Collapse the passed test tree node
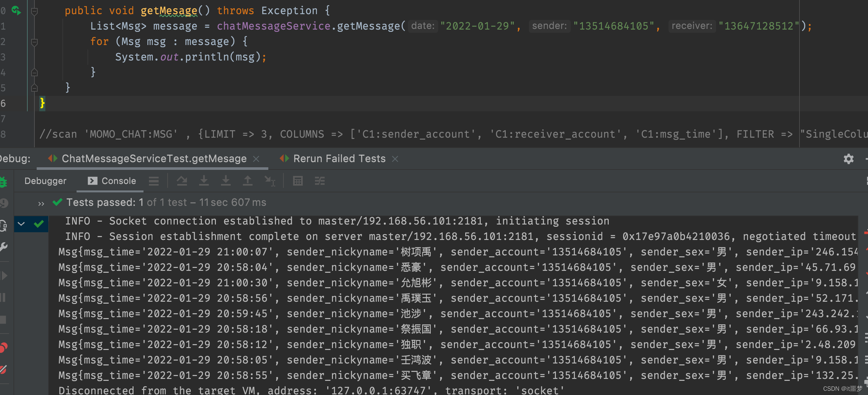Image resolution: width=868 pixels, height=395 pixels. tap(21, 224)
